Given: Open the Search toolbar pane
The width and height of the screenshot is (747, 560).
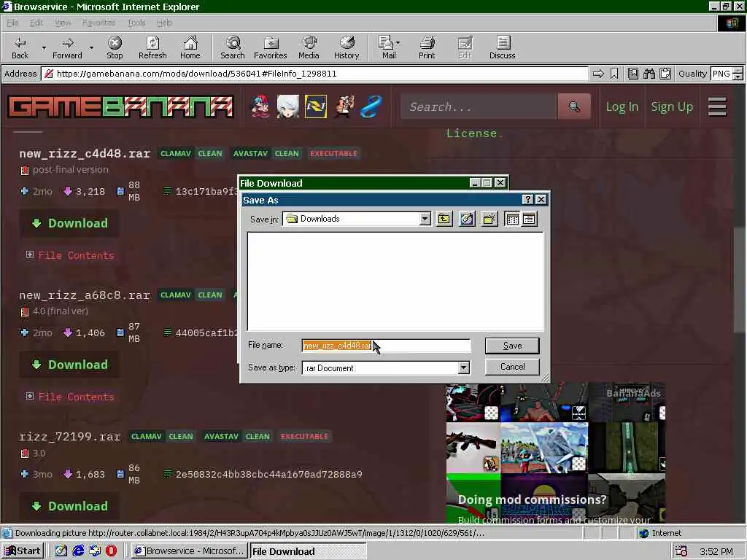Looking at the screenshot, I should click(233, 47).
